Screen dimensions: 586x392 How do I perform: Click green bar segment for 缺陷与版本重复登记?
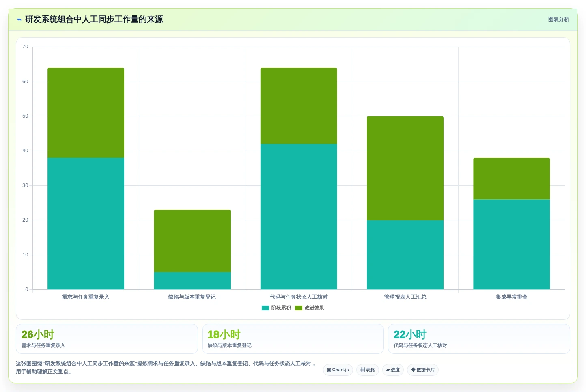[192, 241]
